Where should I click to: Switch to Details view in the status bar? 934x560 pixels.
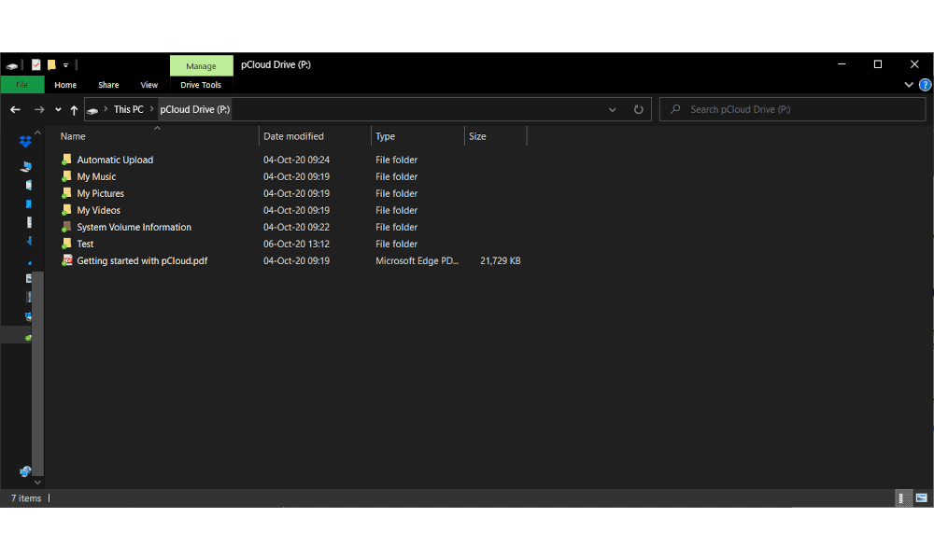coord(901,498)
